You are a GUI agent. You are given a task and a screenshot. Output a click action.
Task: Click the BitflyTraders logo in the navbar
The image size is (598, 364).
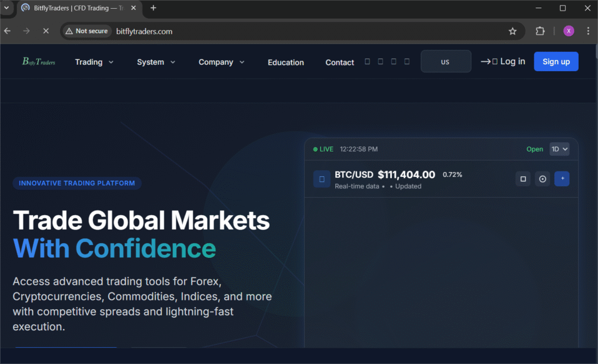coord(37,61)
